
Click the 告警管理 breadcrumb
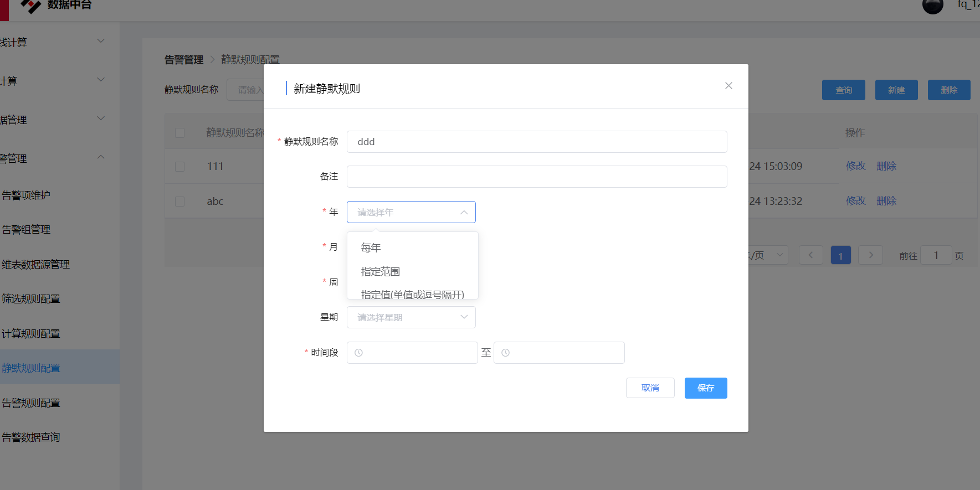tap(184, 60)
